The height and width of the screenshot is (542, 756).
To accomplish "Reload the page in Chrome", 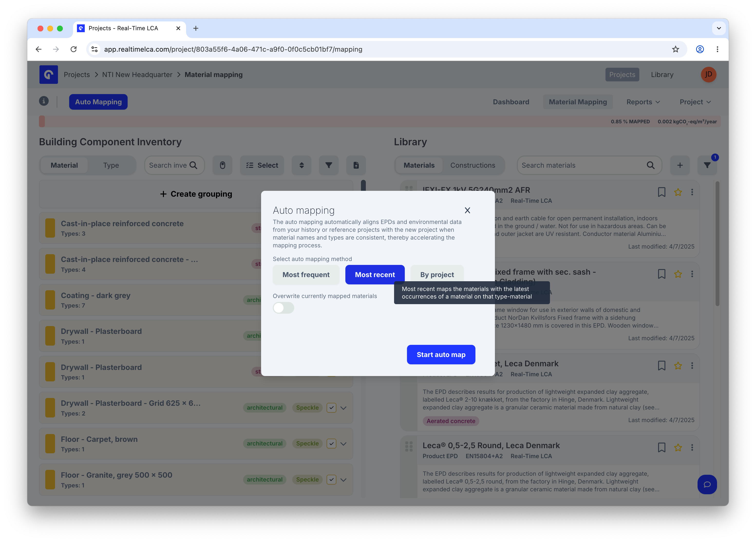I will (74, 49).
